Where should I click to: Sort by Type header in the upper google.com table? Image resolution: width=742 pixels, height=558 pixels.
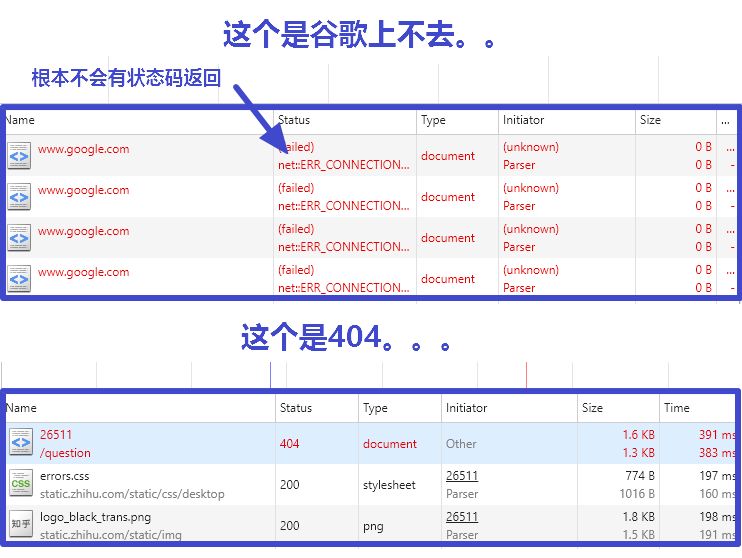click(x=433, y=120)
